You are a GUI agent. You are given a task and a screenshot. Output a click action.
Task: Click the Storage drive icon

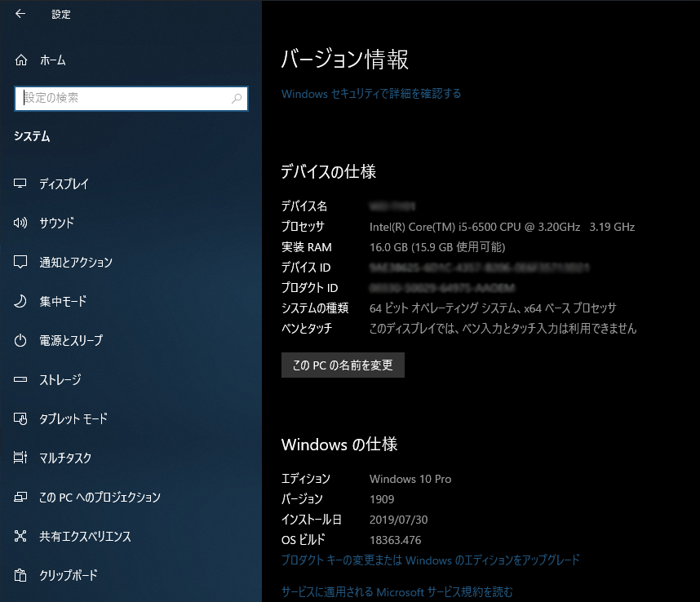[20, 379]
